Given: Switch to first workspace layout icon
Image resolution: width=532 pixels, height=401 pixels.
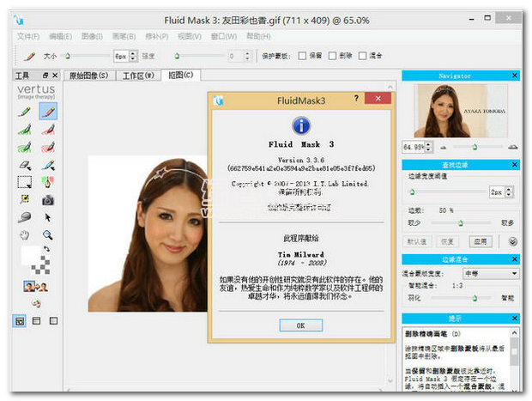Looking at the screenshot, I should click(20, 321).
